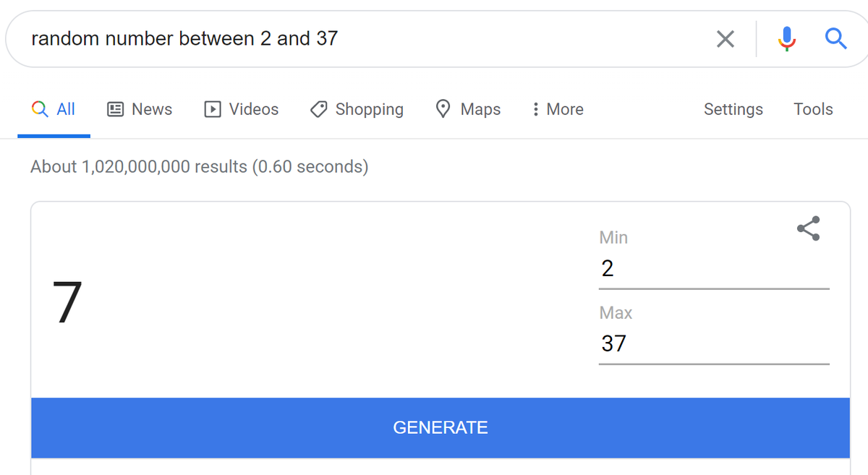This screenshot has width=868, height=475.
Task: Open the search Tools menu
Action: (813, 109)
